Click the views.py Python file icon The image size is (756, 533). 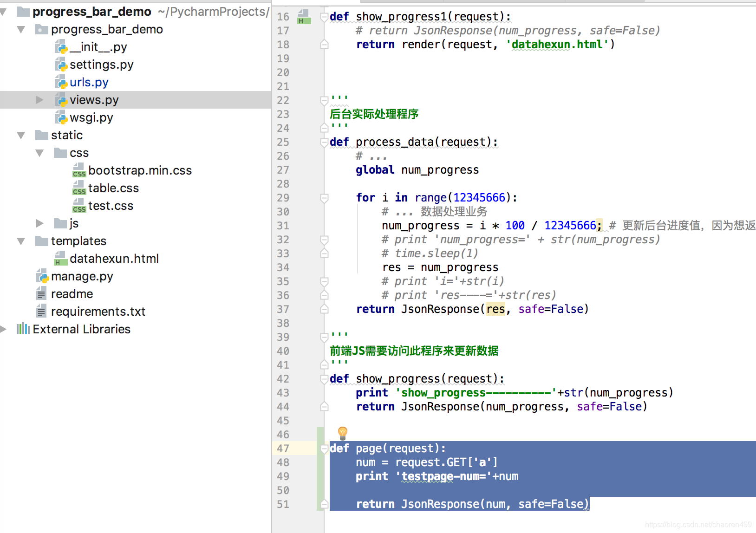(x=61, y=100)
